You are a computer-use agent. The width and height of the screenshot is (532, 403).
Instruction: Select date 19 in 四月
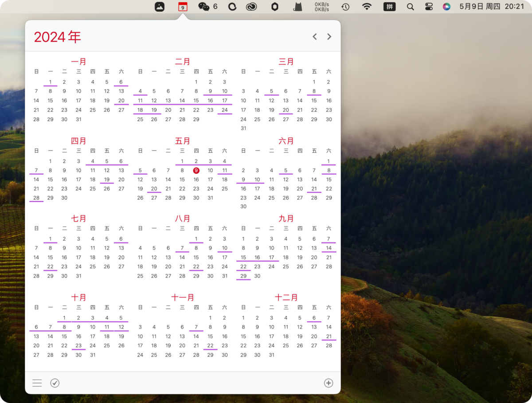tap(107, 180)
